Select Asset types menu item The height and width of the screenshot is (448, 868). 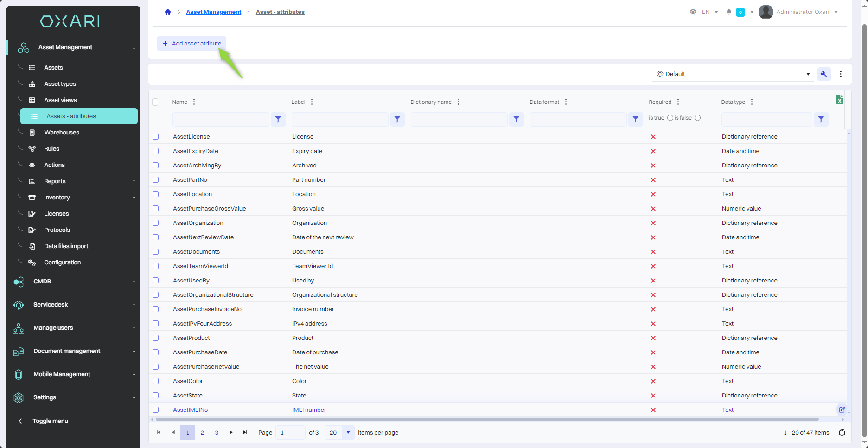coord(60,84)
